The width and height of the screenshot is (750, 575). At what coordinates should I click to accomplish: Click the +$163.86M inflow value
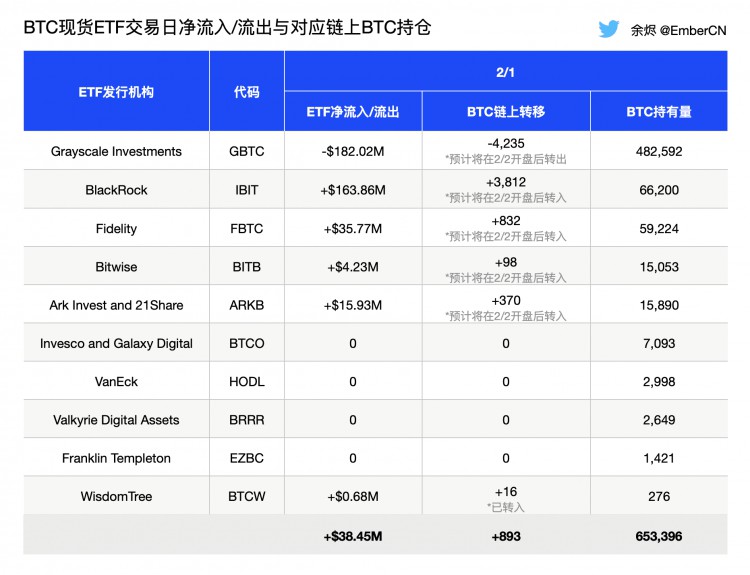coord(353,190)
